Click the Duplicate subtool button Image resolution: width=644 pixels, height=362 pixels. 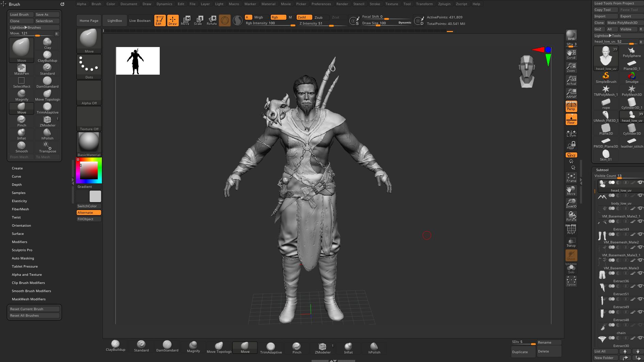523,352
